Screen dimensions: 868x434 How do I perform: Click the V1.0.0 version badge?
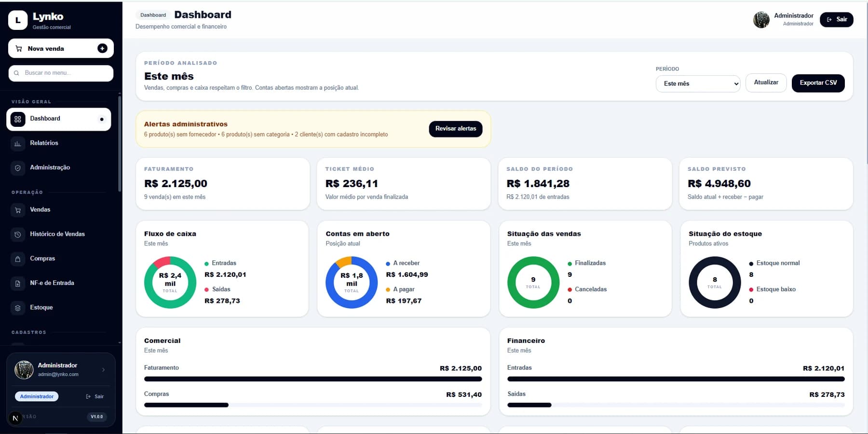[97, 417]
